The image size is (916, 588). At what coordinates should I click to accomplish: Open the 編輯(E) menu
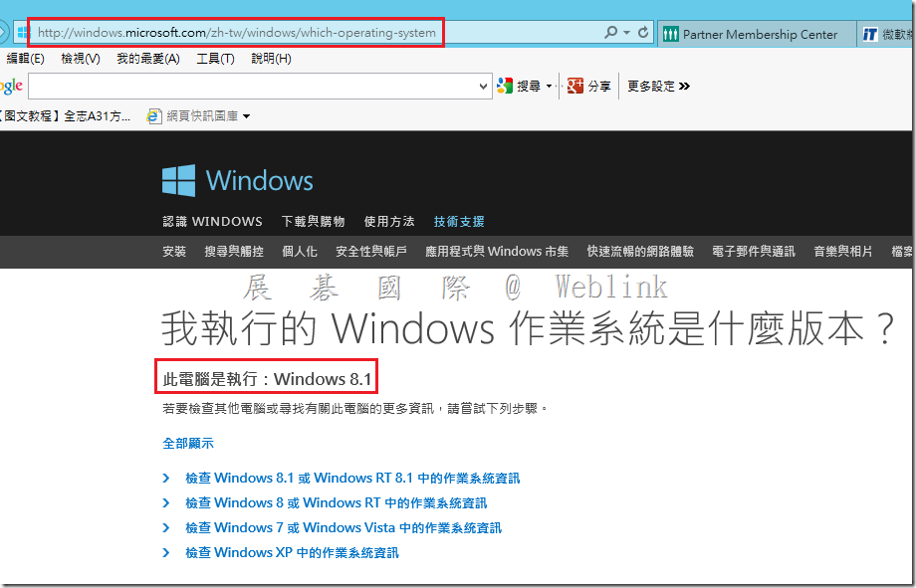coord(25,59)
